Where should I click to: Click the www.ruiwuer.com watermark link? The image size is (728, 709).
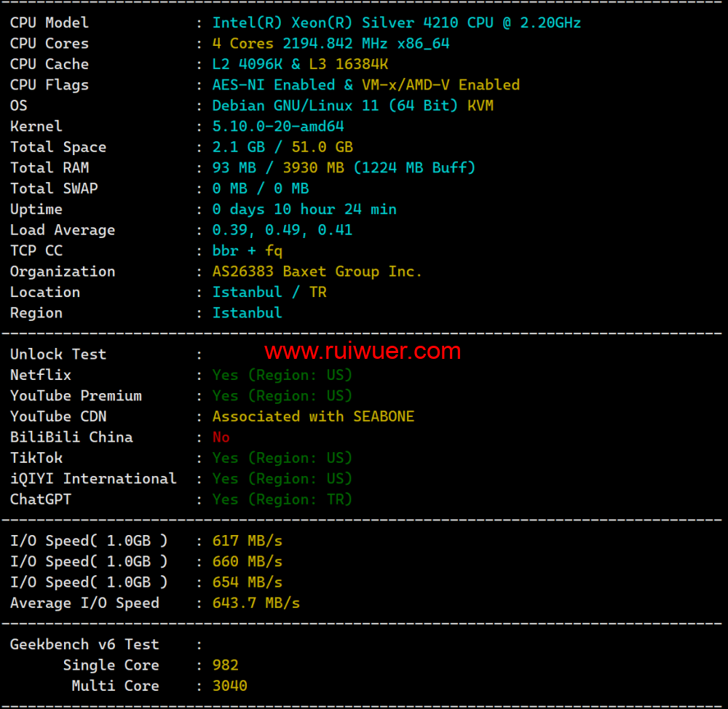(x=362, y=352)
